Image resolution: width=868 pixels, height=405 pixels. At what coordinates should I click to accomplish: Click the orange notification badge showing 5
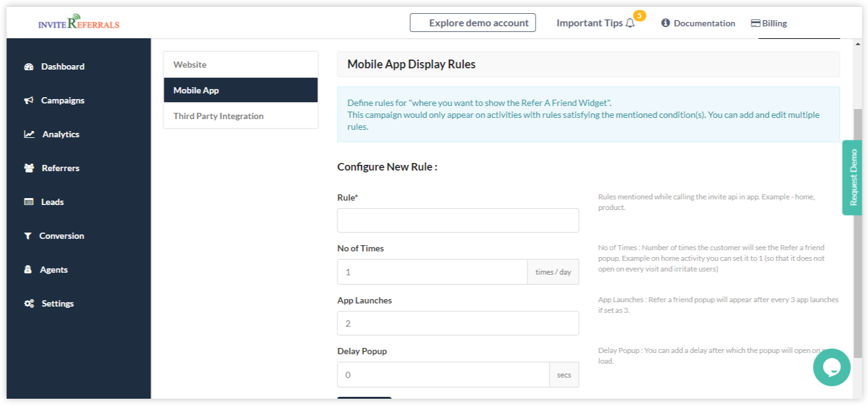pyautogui.click(x=640, y=16)
